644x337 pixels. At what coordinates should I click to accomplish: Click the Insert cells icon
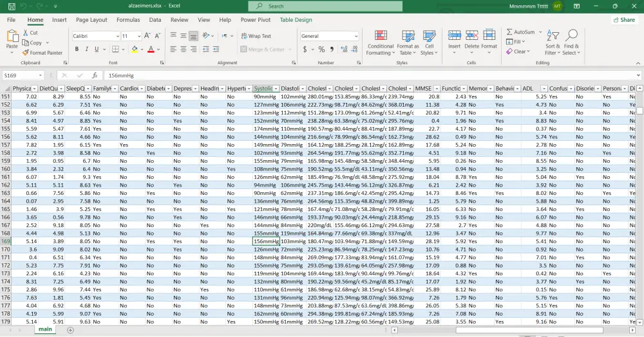(x=454, y=36)
